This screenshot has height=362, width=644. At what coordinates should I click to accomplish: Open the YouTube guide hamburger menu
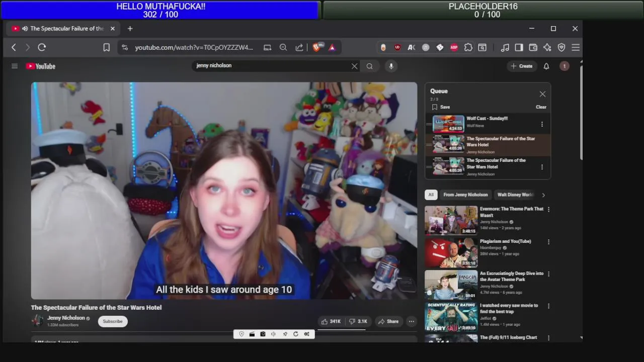[15, 66]
